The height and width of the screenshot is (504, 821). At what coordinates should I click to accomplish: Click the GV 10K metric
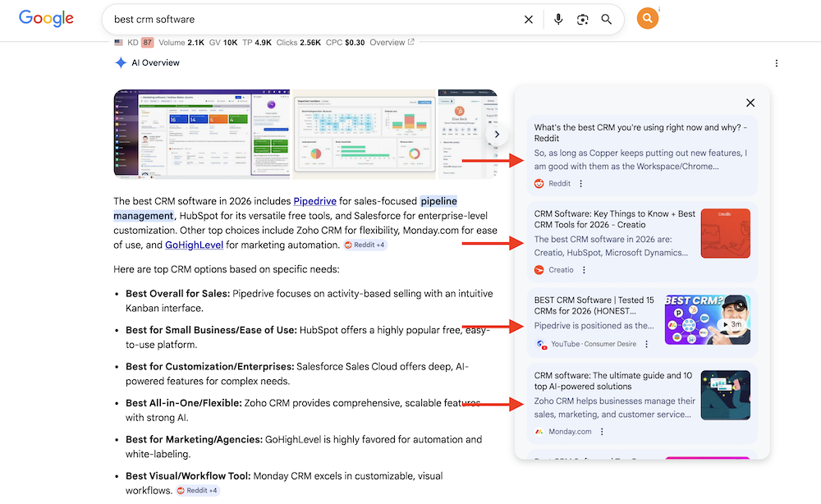click(223, 43)
